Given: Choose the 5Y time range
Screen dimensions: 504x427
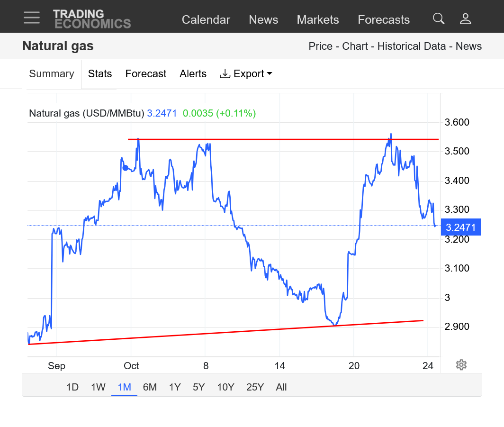Looking at the screenshot, I should click(x=198, y=387).
